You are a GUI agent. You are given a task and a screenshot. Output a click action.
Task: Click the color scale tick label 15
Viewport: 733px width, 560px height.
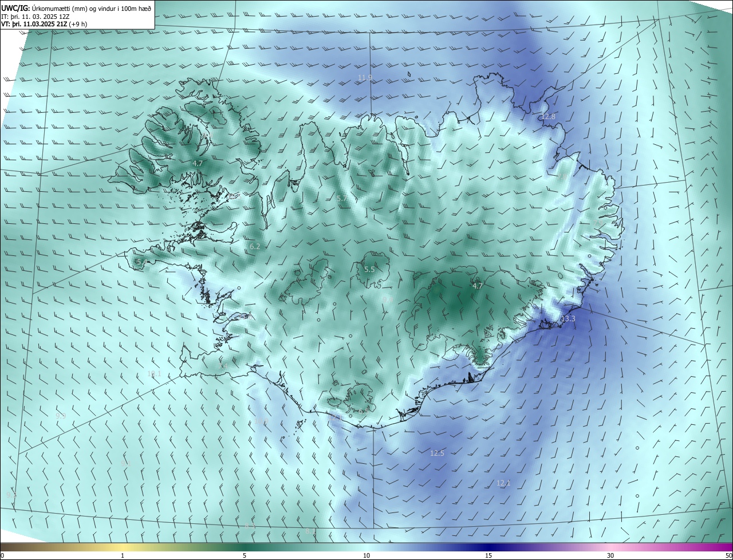[488, 555]
